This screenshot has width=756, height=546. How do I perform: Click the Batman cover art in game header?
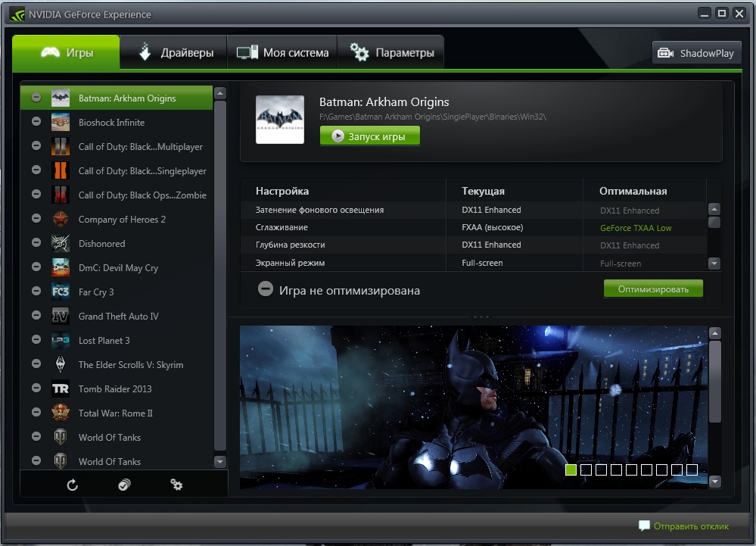pyautogui.click(x=280, y=119)
